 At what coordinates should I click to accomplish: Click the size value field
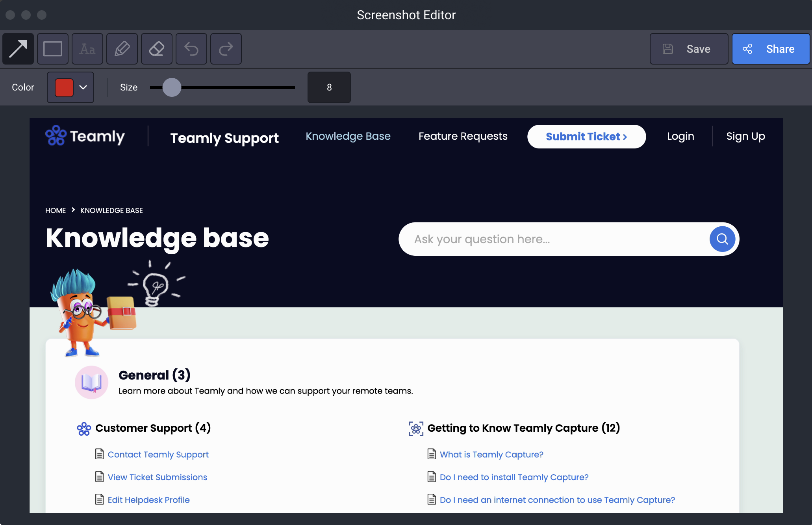[x=329, y=87]
